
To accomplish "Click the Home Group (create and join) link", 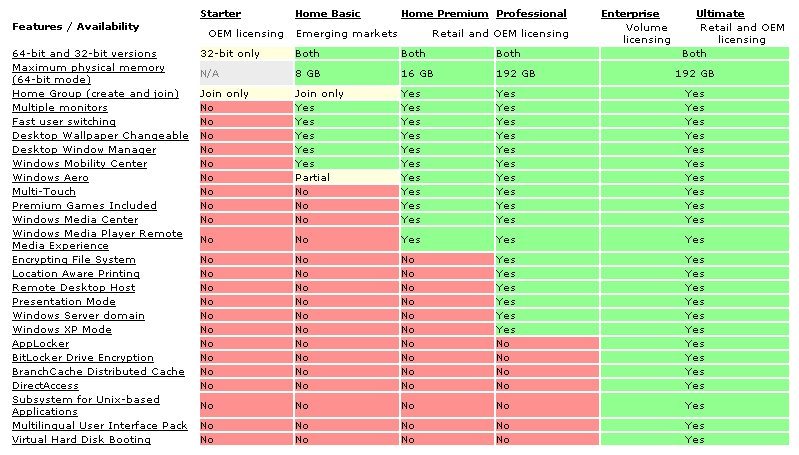I will pos(95,94).
